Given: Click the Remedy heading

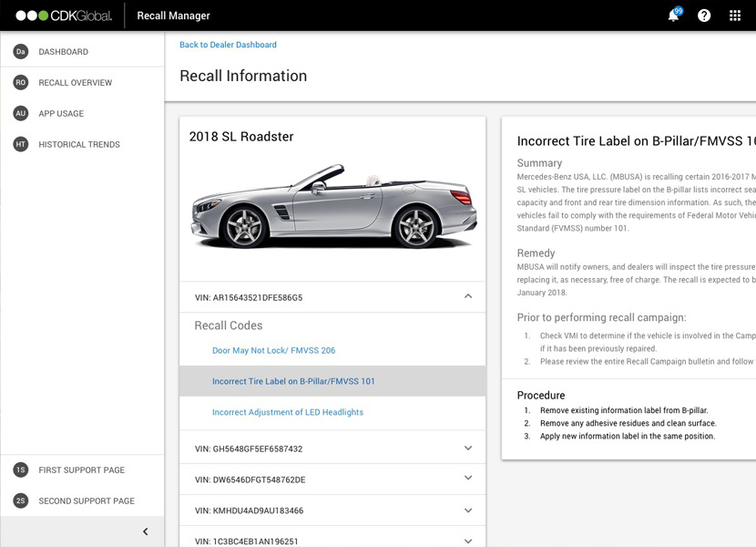Looking at the screenshot, I should tap(536, 253).
